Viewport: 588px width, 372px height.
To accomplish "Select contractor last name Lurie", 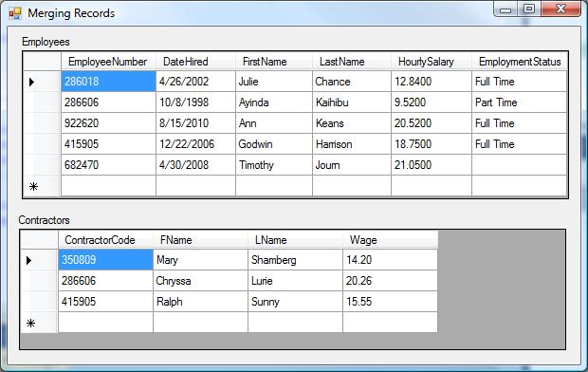I will coord(296,280).
